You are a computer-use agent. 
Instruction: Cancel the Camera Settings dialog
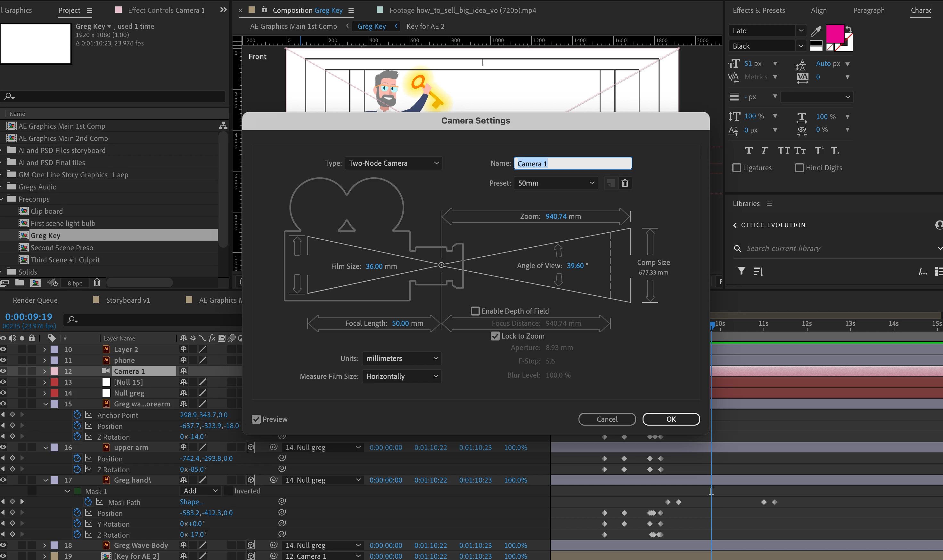click(606, 419)
